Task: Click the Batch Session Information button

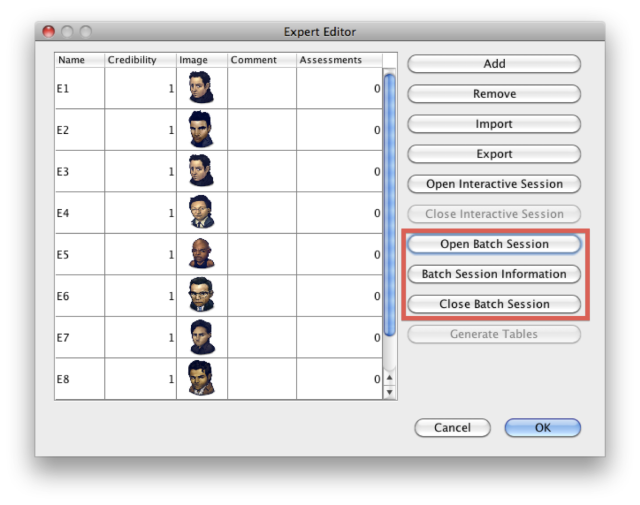Action: click(x=494, y=274)
